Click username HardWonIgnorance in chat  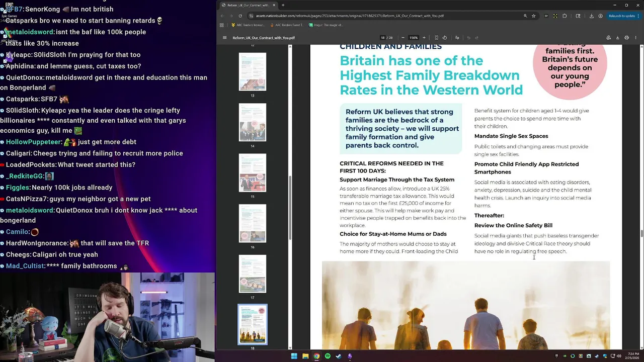pos(37,243)
